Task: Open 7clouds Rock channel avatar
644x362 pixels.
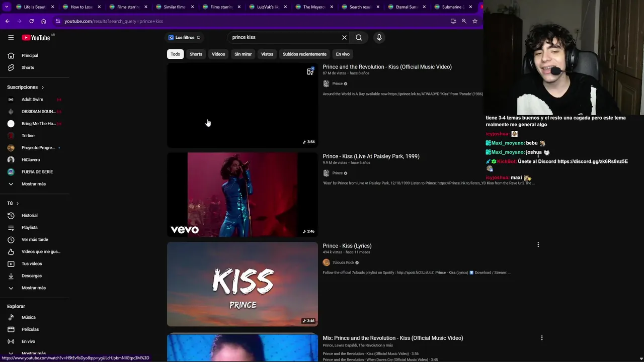Action: point(326,262)
